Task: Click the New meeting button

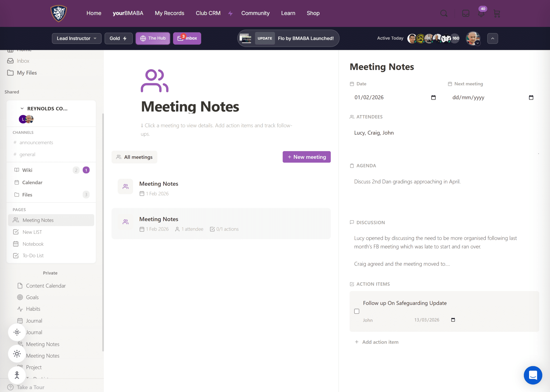Action: [x=306, y=157]
